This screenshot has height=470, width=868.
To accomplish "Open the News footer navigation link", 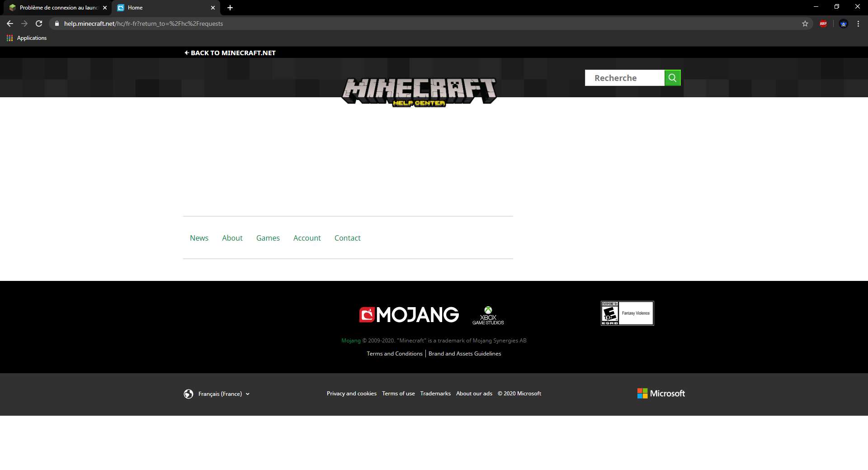I will tap(199, 238).
